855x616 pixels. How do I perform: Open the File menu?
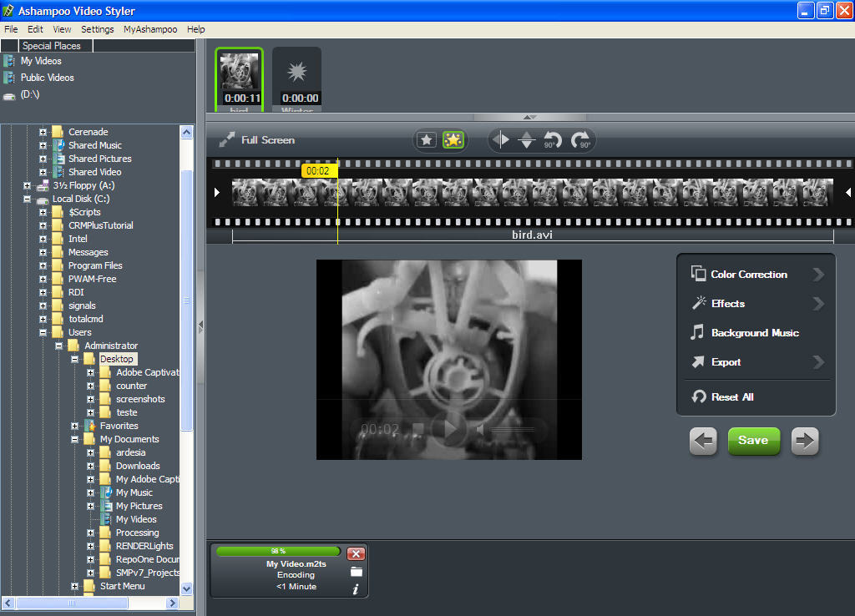(x=11, y=29)
